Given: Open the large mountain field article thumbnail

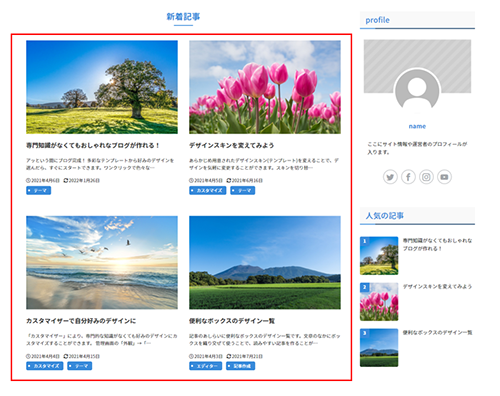Looking at the screenshot, I should click(265, 263).
